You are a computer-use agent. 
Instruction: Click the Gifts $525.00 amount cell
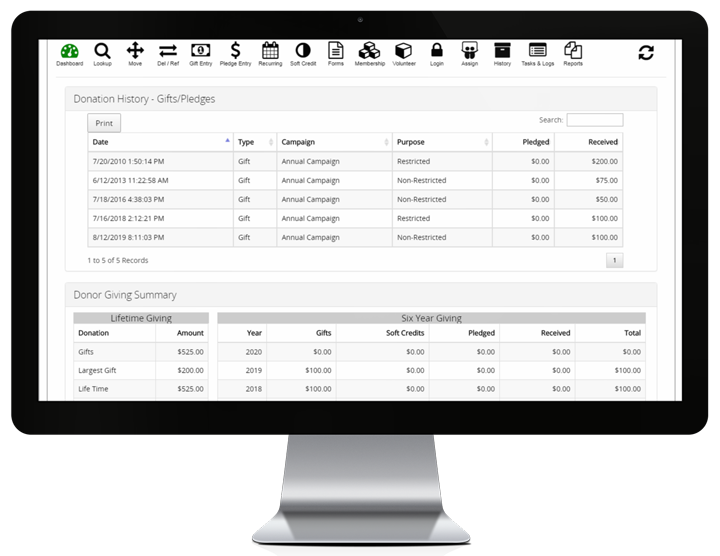point(182,352)
